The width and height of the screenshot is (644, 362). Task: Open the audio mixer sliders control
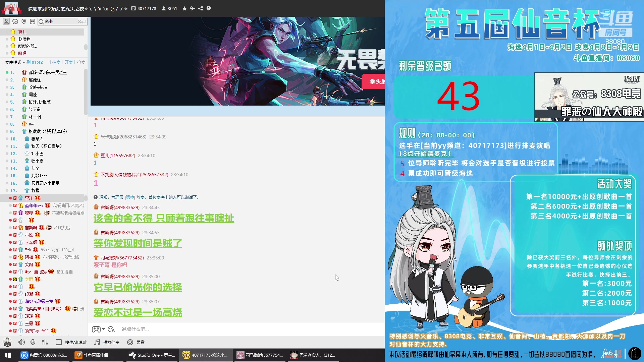point(45,342)
